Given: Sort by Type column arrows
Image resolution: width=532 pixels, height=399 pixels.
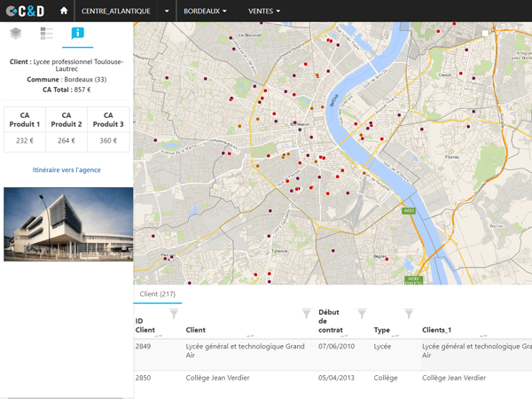Looking at the screenshot, I should pos(395,336).
